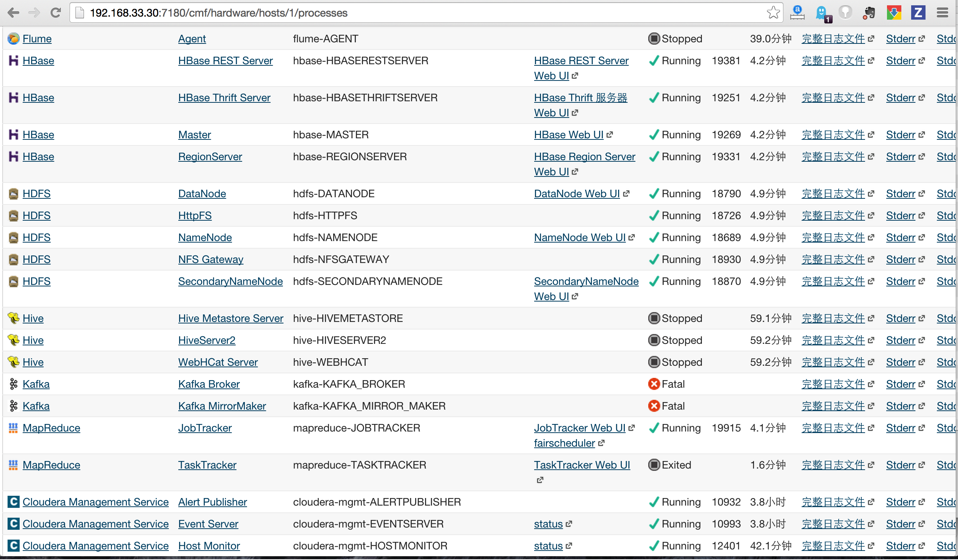Click the Kafka Broker row's Kafka icon
This screenshot has height=560, width=958.
tap(13, 384)
